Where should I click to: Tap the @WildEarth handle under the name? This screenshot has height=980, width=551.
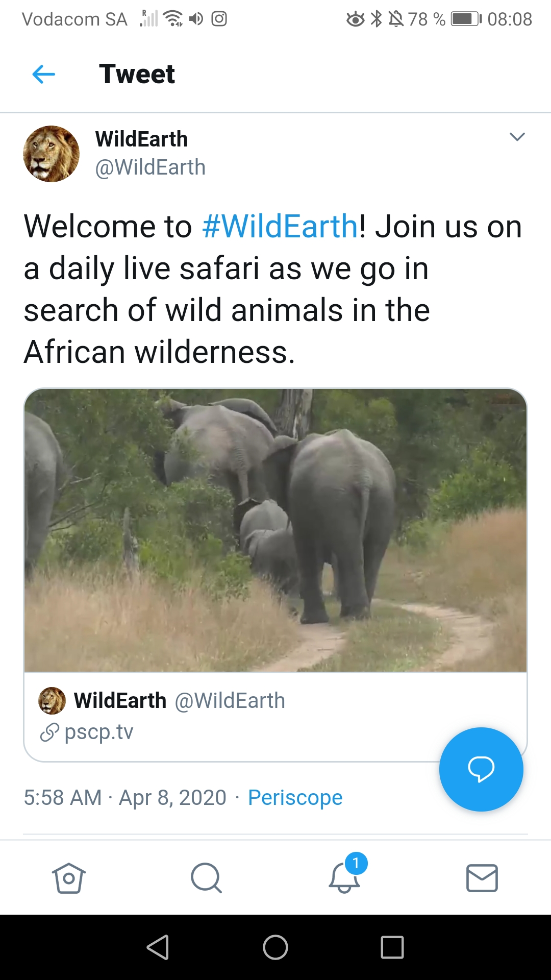coord(150,167)
